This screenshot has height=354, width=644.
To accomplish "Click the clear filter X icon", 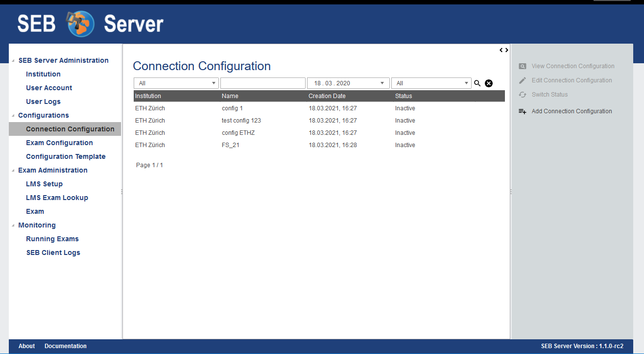I will [x=489, y=83].
